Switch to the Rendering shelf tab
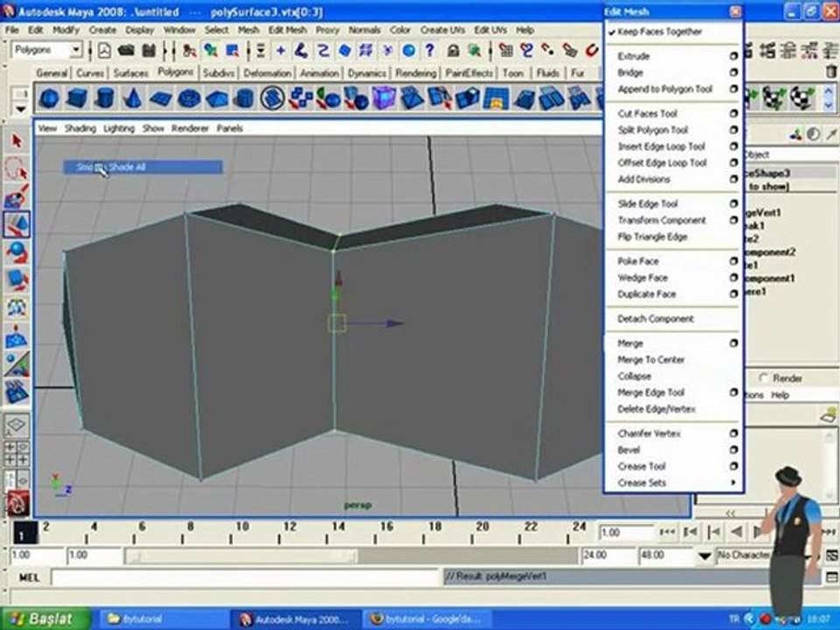Image resolution: width=840 pixels, height=630 pixels. pyautogui.click(x=416, y=73)
